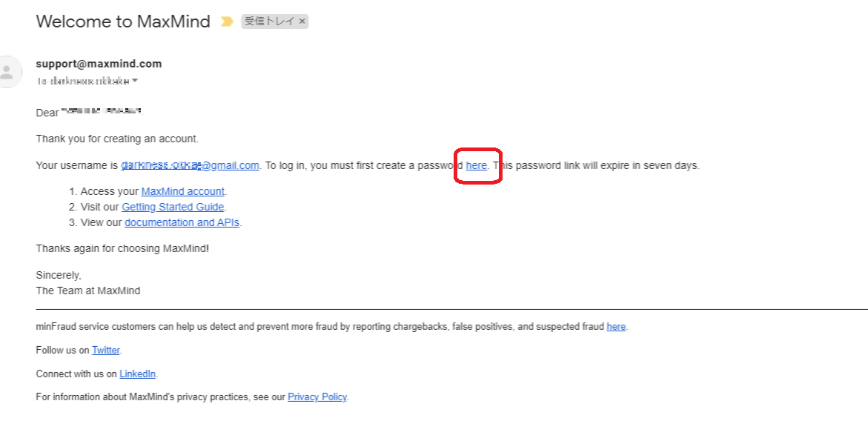
Task: Click the 受信トレイ inbox label
Action: coord(270,21)
